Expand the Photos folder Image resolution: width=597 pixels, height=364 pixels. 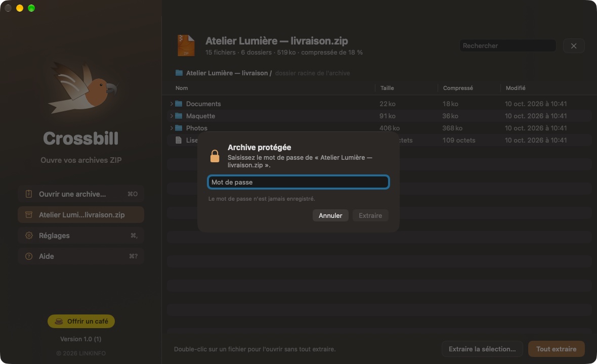click(x=172, y=128)
